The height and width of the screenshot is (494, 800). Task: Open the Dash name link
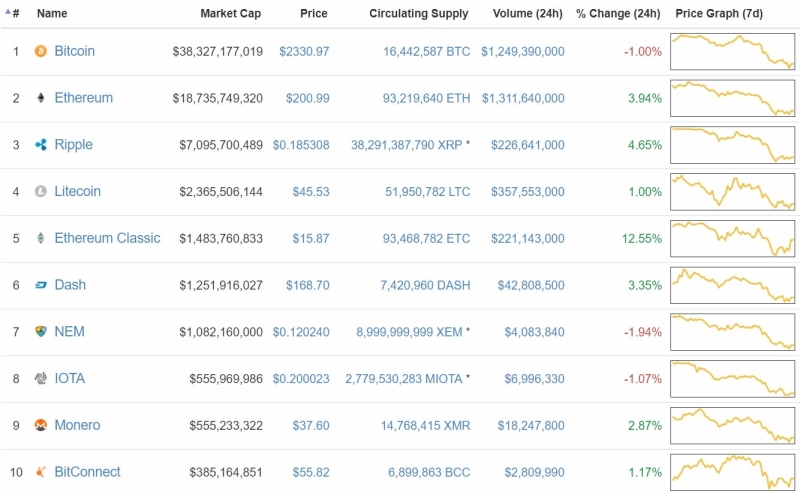[x=70, y=285]
